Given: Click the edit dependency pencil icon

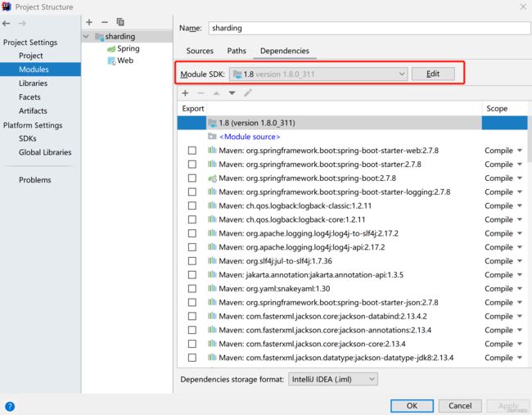Looking at the screenshot, I should point(248,93).
